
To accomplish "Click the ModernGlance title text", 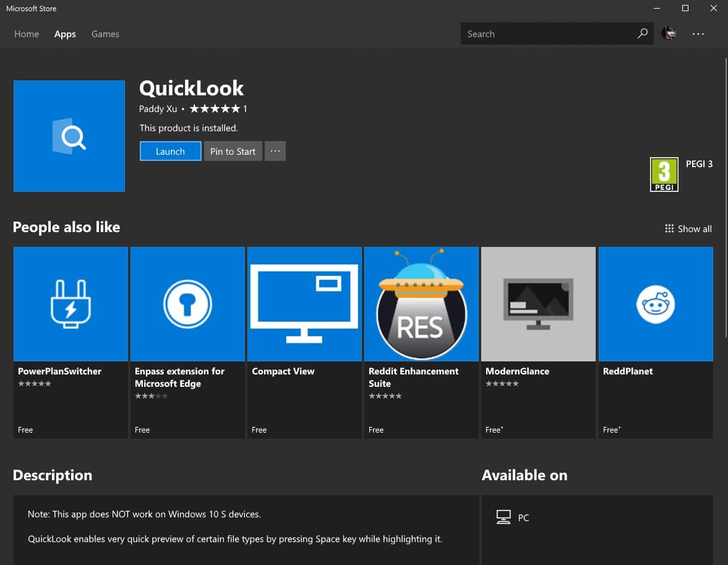I will 517,371.
